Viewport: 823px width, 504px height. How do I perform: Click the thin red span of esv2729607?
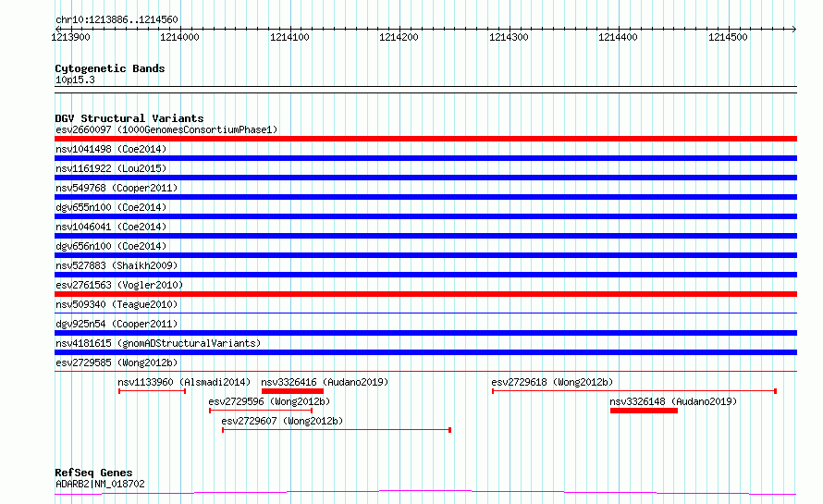(337, 430)
